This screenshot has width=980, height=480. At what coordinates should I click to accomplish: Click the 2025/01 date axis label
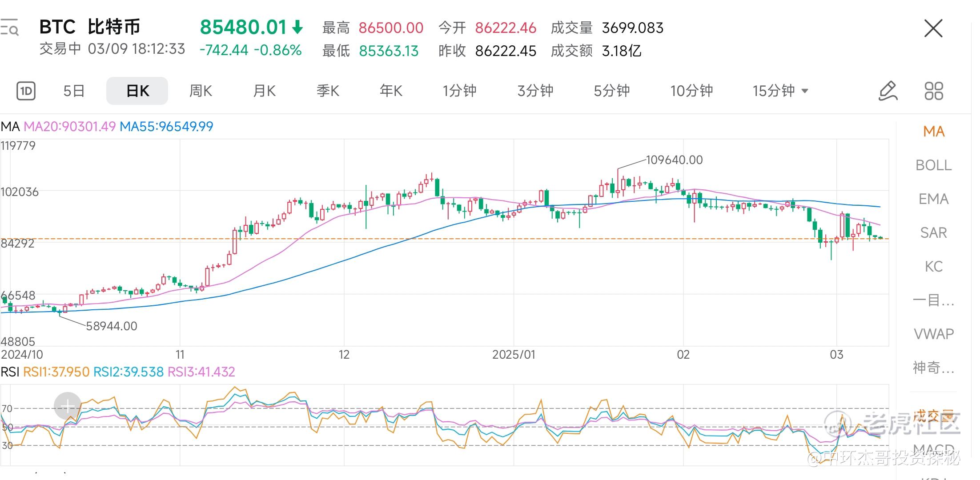514,355
